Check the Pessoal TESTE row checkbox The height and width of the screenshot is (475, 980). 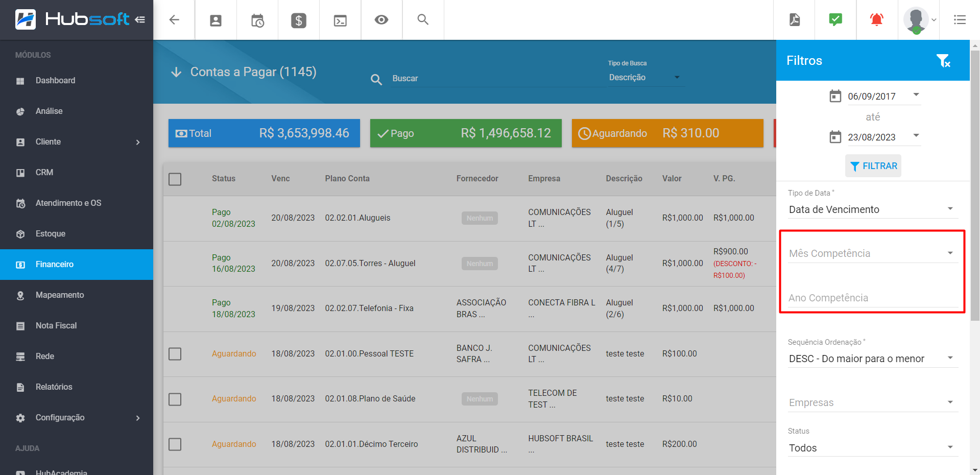[175, 354]
